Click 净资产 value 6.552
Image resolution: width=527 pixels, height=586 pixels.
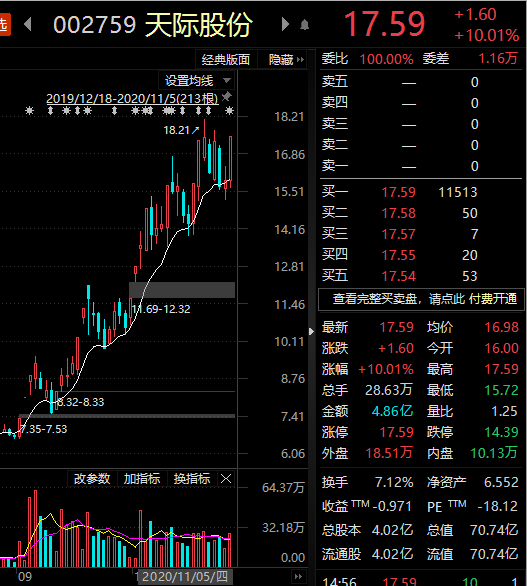click(x=501, y=482)
